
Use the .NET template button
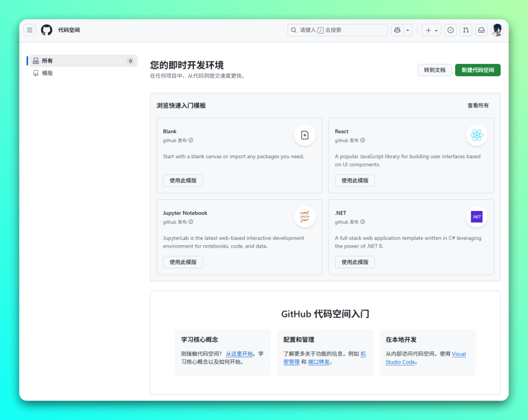pos(354,262)
